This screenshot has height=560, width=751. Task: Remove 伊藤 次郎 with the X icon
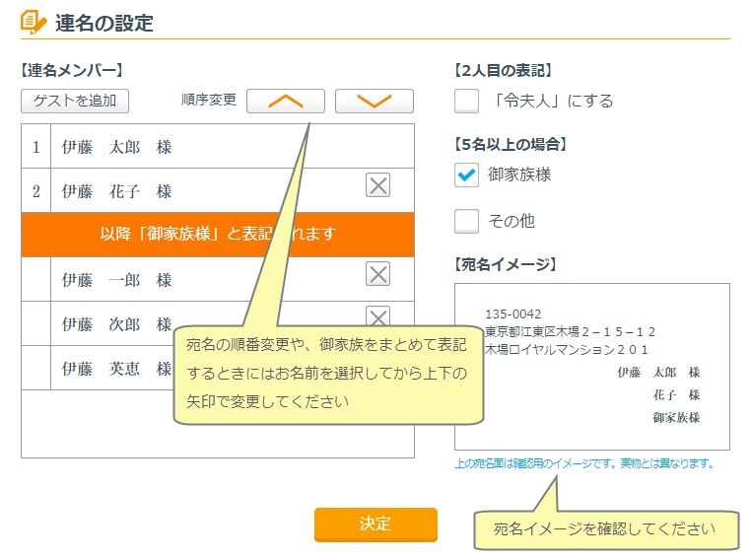(377, 315)
